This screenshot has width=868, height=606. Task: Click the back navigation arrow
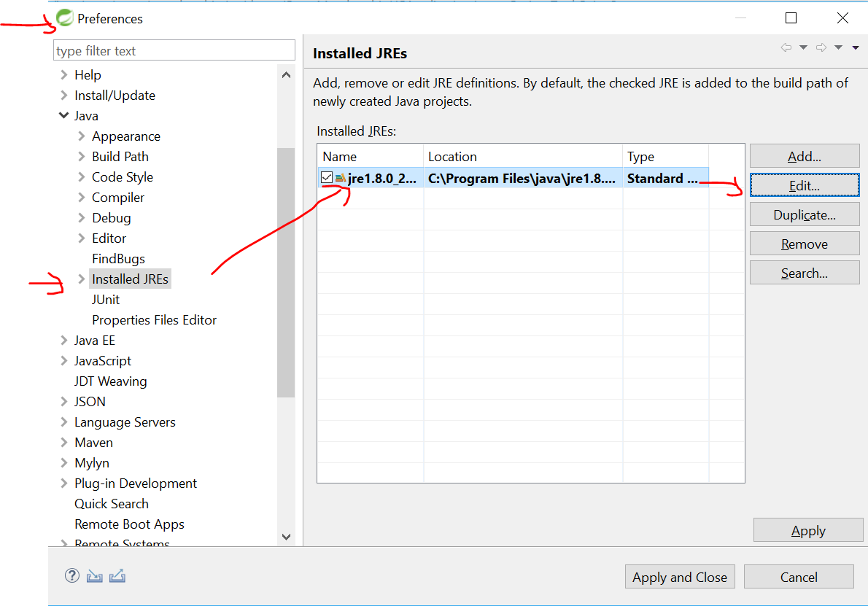click(x=786, y=47)
